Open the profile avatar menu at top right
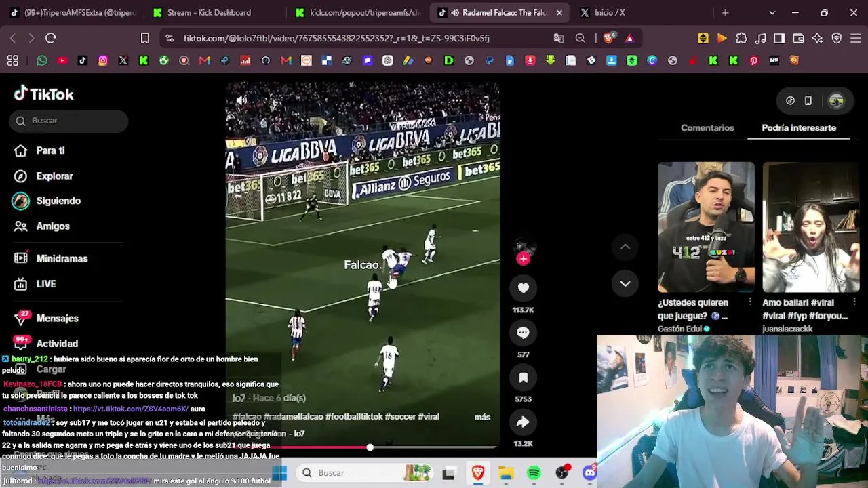The image size is (868, 488). [x=836, y=101]
